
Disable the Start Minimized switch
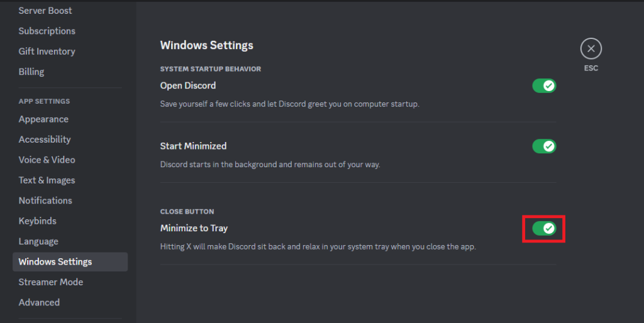pos(544,146)
